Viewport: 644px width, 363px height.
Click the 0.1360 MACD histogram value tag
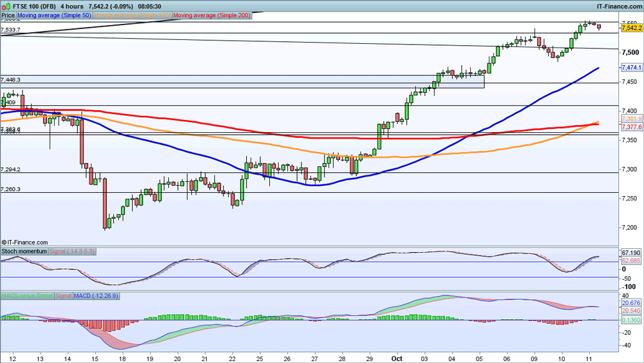coord(631,320)
